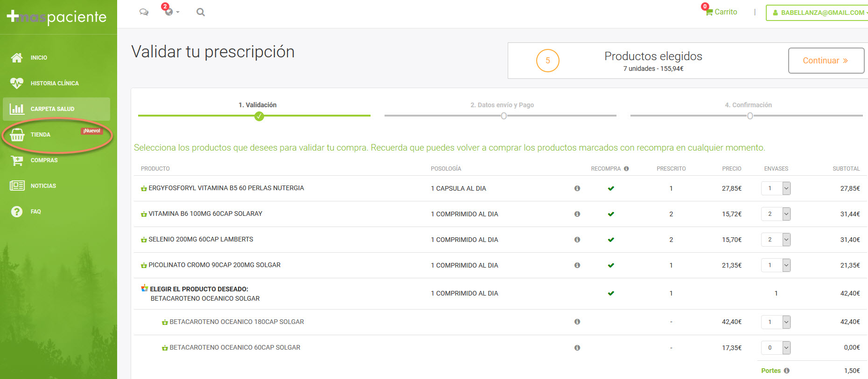The width and height of the screenshot is (868, 379).
Task: Go to Inicio in the sidebar
Action: point(56,58)
